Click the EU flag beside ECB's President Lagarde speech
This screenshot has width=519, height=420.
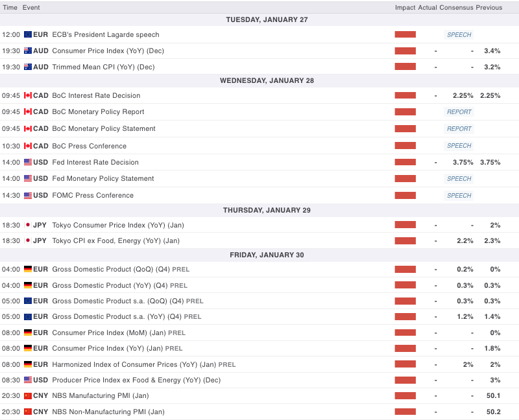point(27,34)
